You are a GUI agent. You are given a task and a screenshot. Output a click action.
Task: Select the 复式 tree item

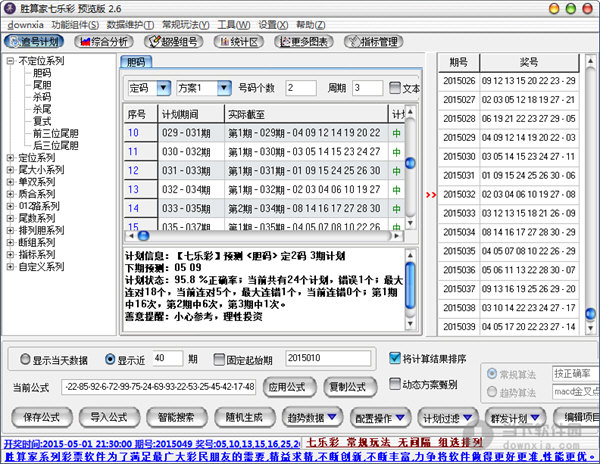(x=42, y=121)
